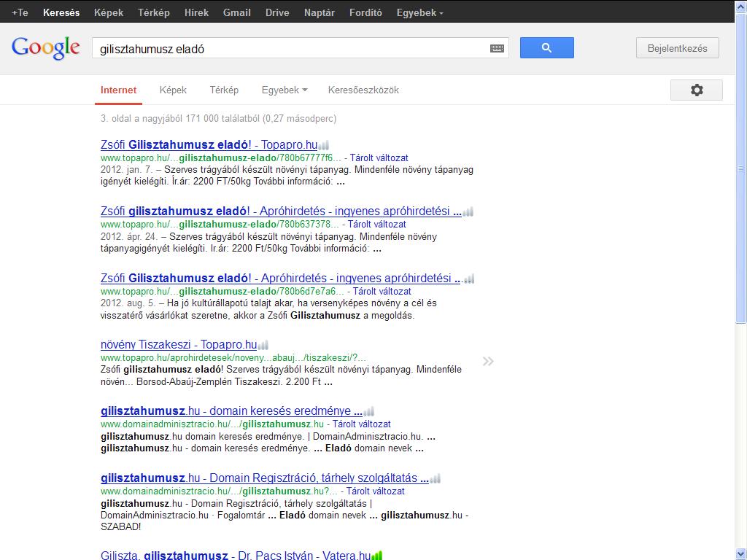Open 'Zsófi Gilisztahumusz eladó! - Topapro.hu' result
747x560 pixels.
209,145
